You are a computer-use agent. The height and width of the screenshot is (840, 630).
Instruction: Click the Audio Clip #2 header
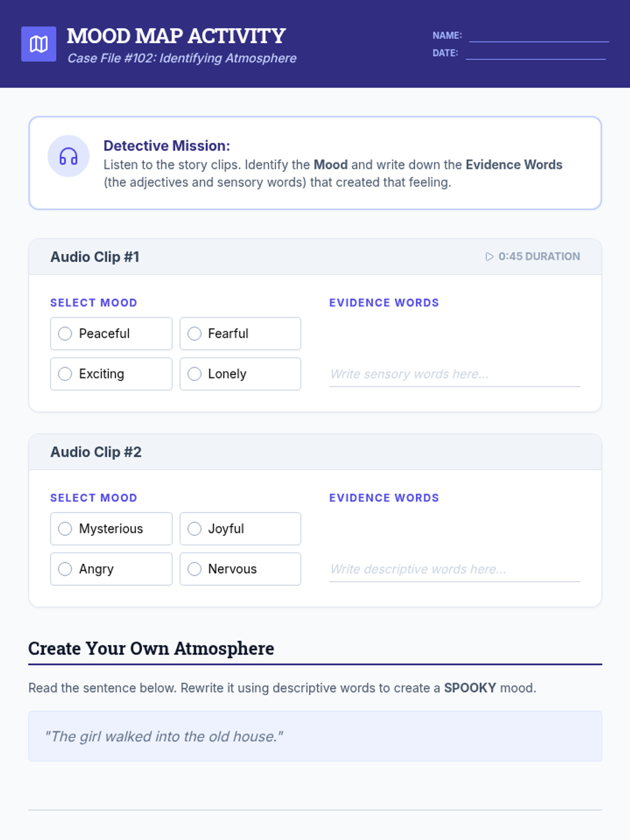click(x=96, y=452)
